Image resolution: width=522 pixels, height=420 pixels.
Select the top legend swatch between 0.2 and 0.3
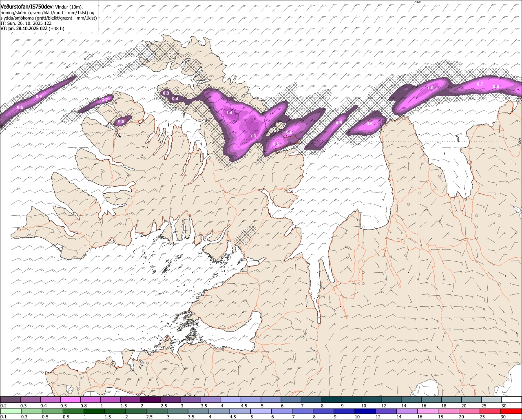[x=10, y=400]
